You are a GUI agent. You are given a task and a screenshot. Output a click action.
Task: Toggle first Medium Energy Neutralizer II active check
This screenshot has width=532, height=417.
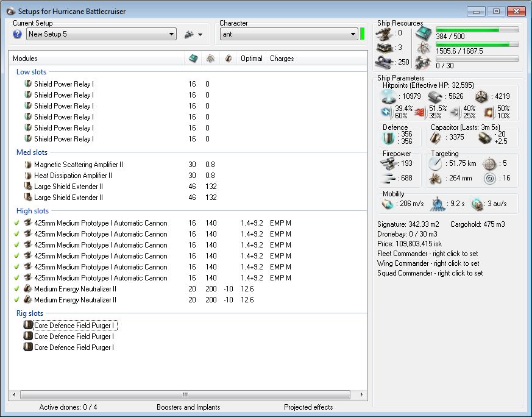pyautogui.click(x=16, y=289)
